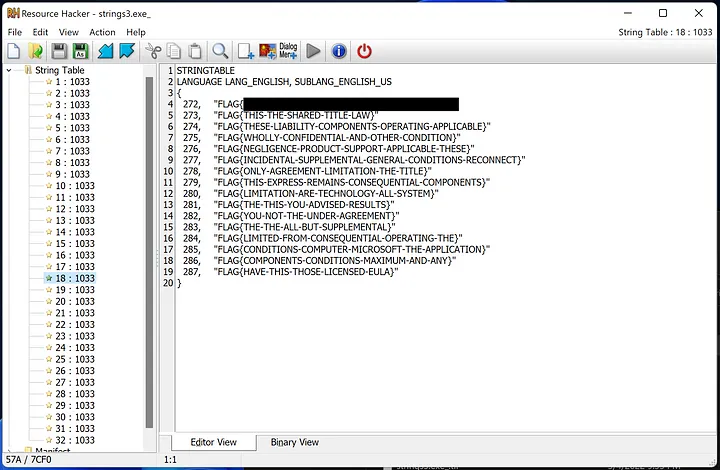Image resolution: width=720 pixels, height=470 pixels.
Task: Select tree item 5 : 1033
Action: (73, 128)
